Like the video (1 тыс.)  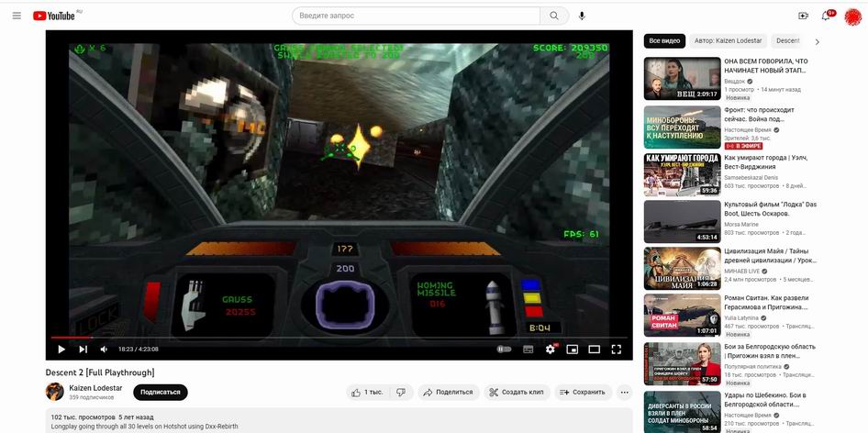pyautogui.click(x=368, y=392)
